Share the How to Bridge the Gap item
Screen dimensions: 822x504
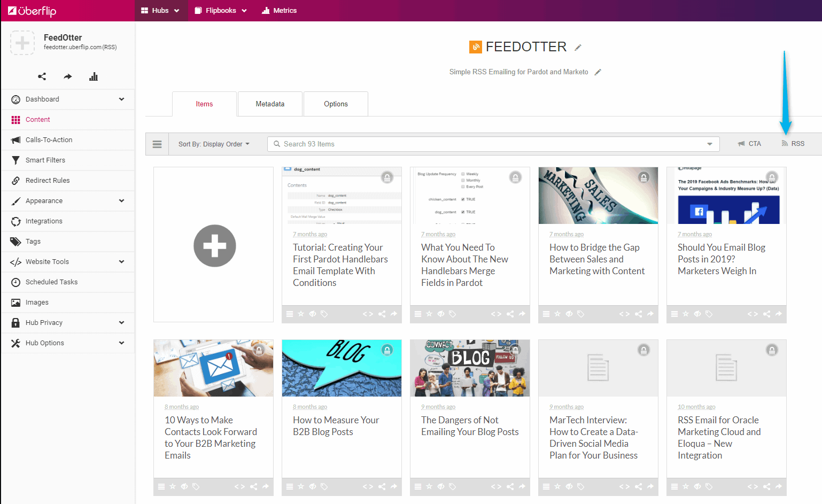coord(638,314)
